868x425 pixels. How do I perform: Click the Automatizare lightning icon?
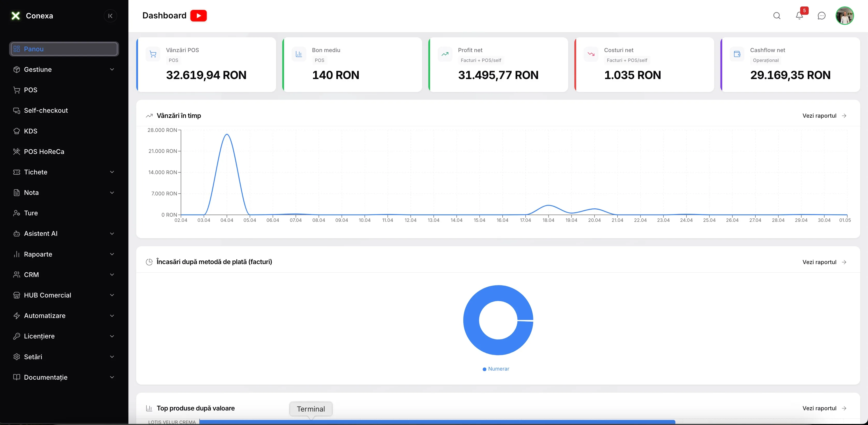click(x=17, y=316)
